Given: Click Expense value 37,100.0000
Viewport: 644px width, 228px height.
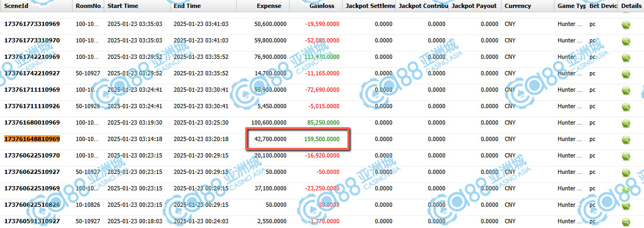Looking at the screenshot, I should click(x=271, y=188).
